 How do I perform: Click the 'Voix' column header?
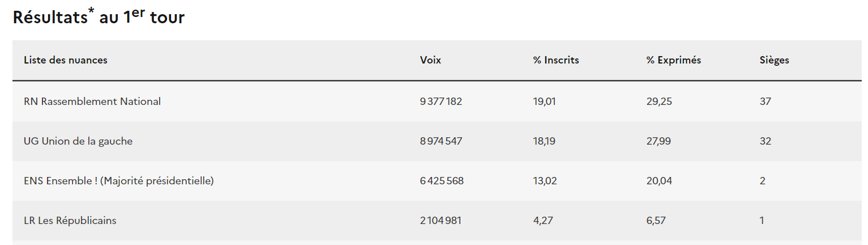click(430, 60)
